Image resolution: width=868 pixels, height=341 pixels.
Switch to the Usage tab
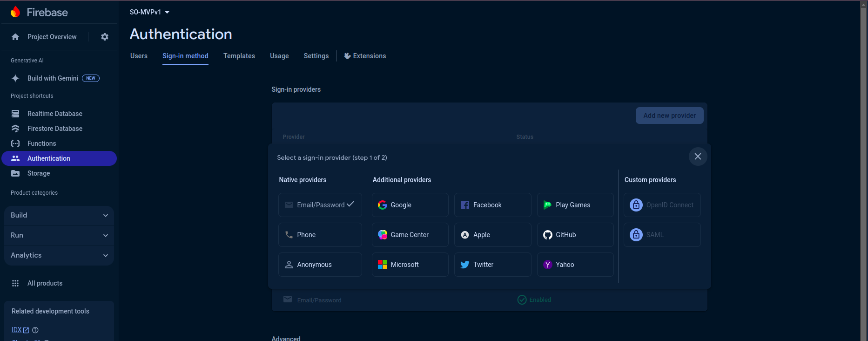tap(279, 56)
